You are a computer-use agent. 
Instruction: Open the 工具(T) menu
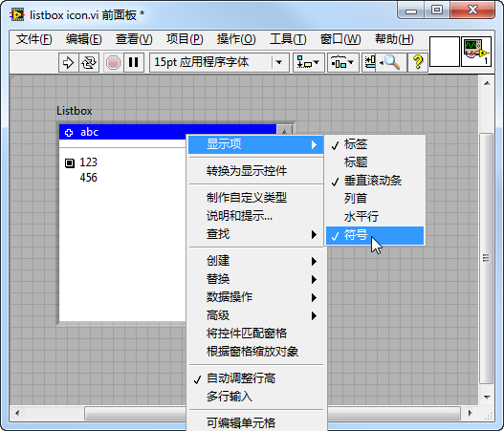point(288,39)
